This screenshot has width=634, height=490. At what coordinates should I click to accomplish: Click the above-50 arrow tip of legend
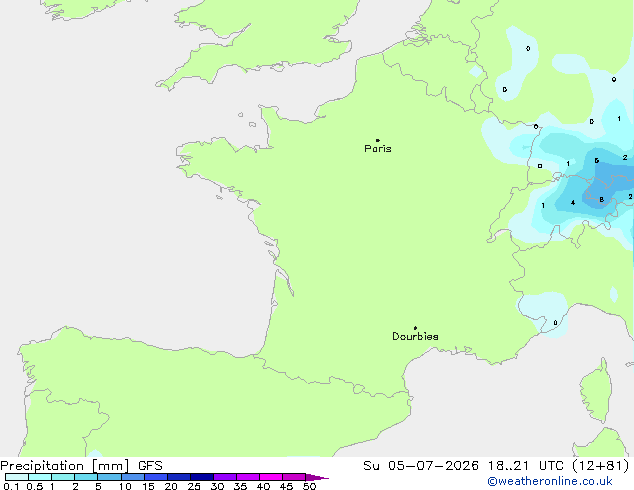pos(317,477)
